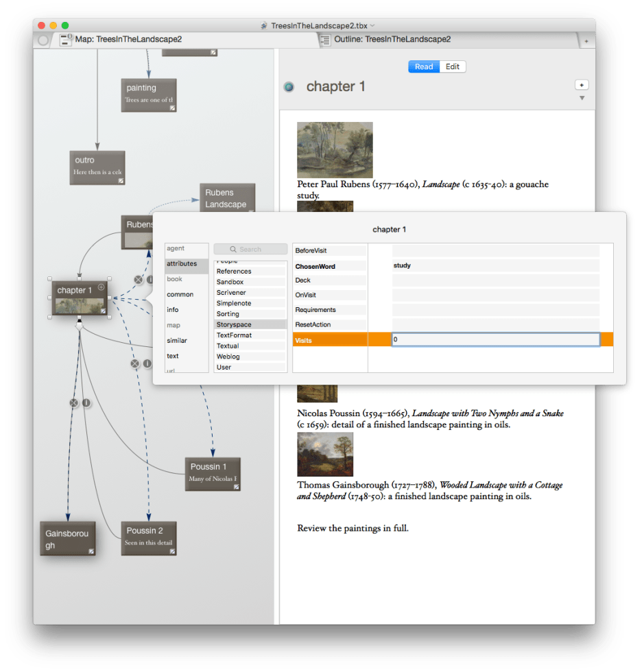The image size is (644, 672).
Task: Click the outline view icon in the Outline tab
Action: (326, 40)
